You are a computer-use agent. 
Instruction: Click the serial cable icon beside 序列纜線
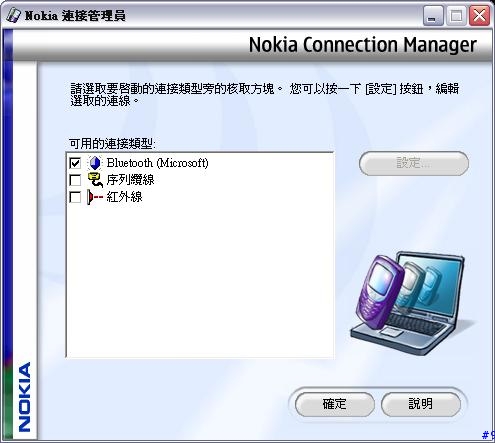[x=95, y=180]
